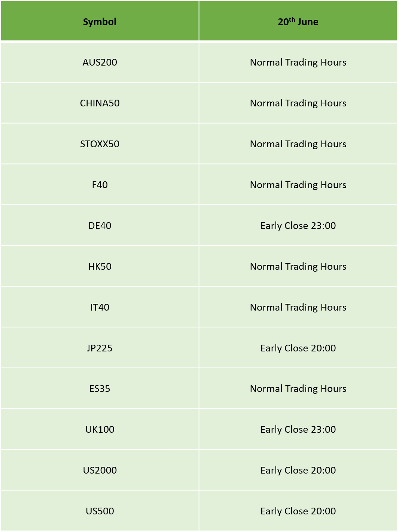Select the AUS200 symbol cell

point(100,62)
